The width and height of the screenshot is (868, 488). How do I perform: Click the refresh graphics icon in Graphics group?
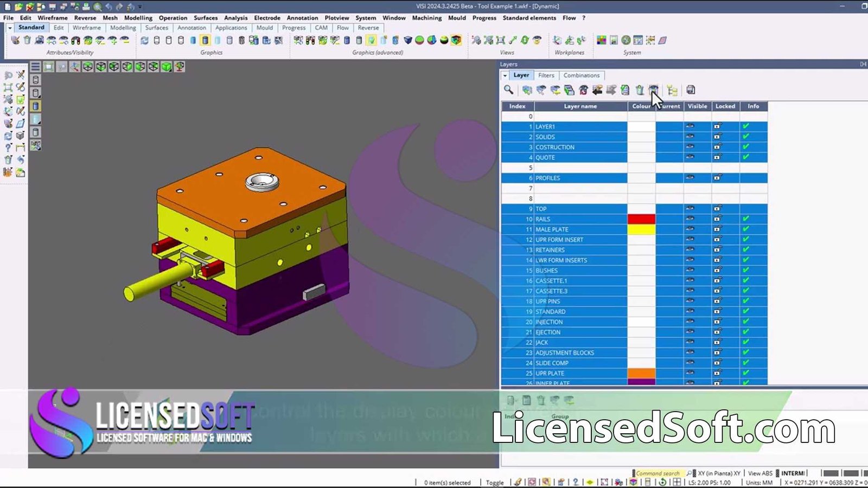click(144, 40)
